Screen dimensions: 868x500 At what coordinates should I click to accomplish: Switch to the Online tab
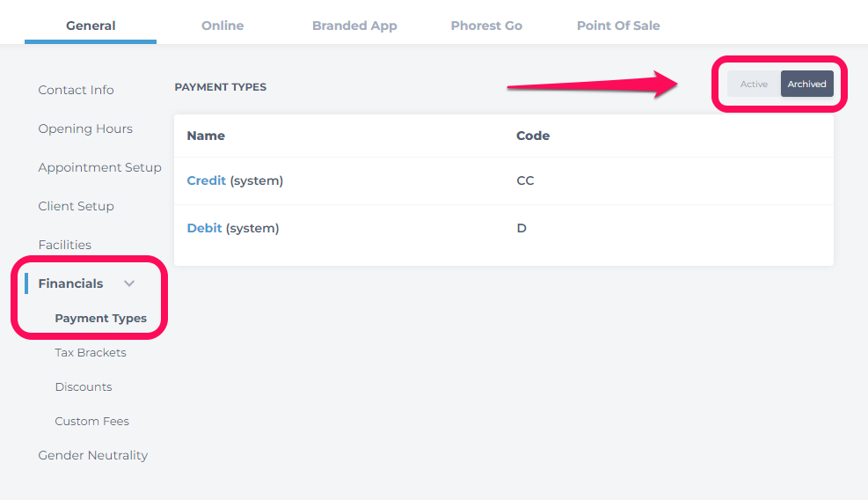pos(222,26)
